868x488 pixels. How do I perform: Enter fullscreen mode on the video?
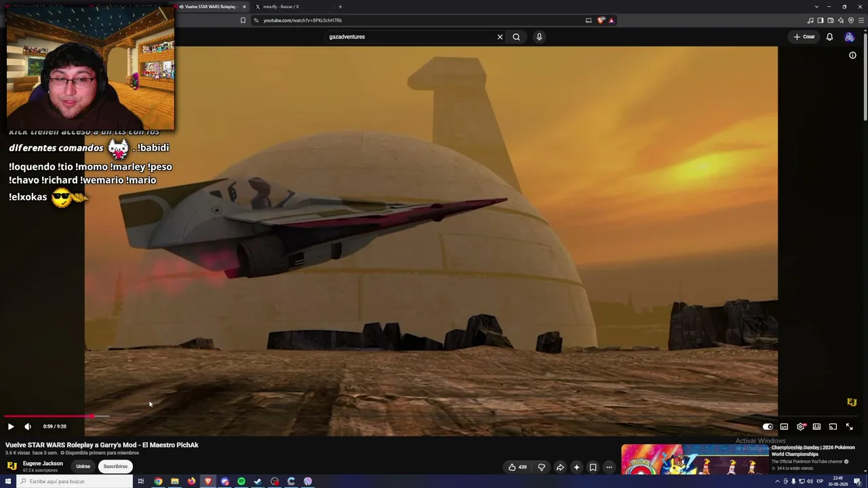tap(849, 426)
